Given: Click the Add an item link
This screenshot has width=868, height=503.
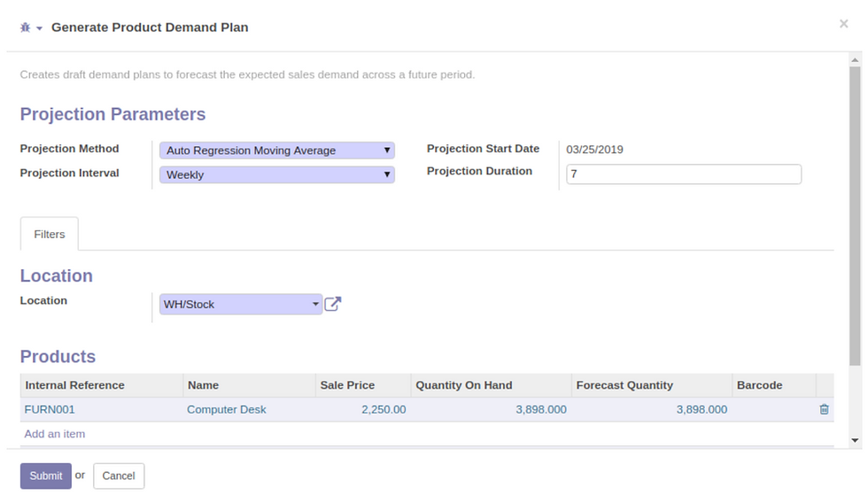Looking at the screenshot, I should 54,434.
